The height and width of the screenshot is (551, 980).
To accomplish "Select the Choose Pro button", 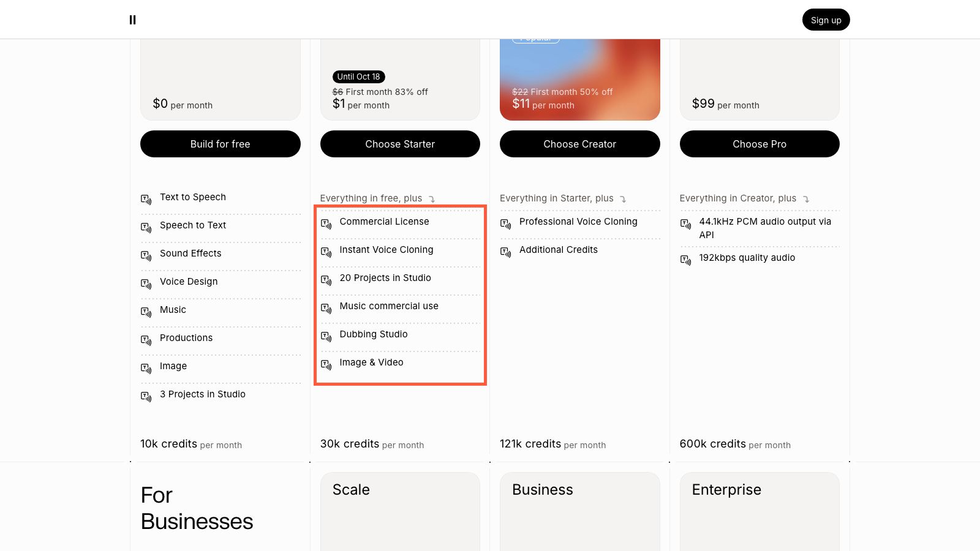I will tap(759, 144).
